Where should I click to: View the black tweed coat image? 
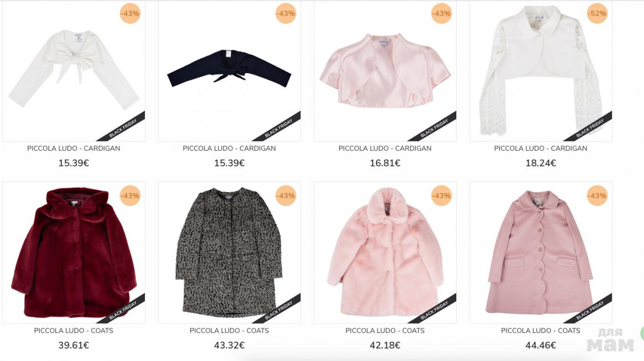(x=229, y=252)
